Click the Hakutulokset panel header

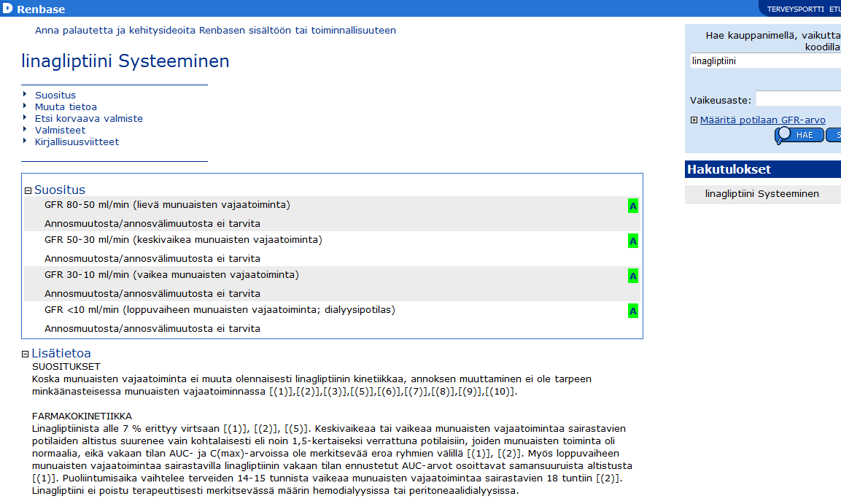(763, 169)
